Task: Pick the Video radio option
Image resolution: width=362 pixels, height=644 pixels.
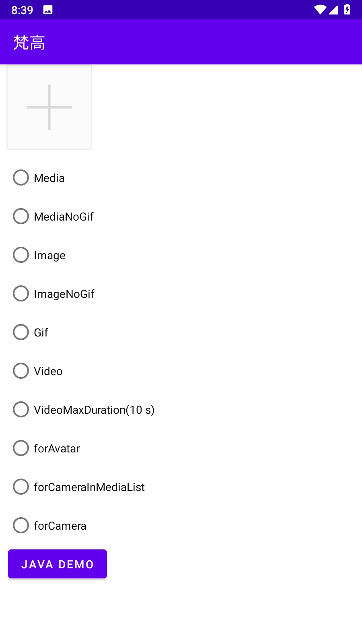Action: (x=21, y=371)
